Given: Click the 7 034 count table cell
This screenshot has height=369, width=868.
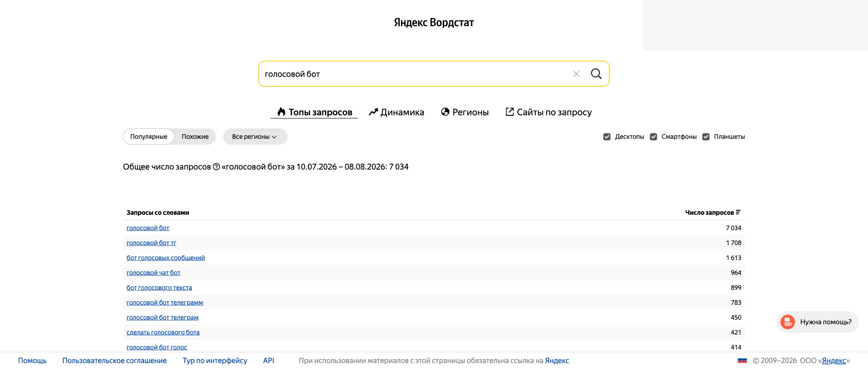Looking at the screenshot, I should coord(733,228).
